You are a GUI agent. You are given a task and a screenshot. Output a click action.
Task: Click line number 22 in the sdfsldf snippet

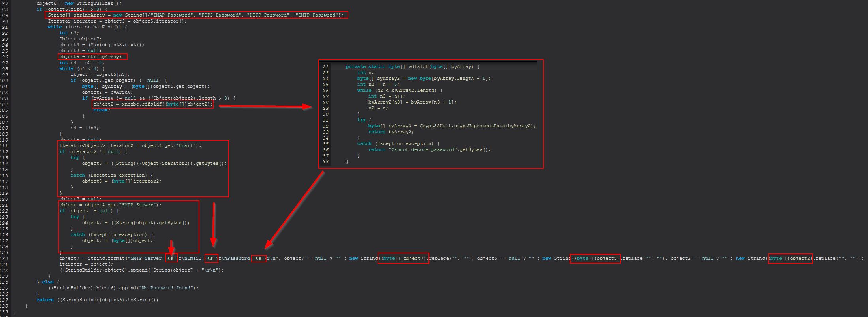point(325,66)
